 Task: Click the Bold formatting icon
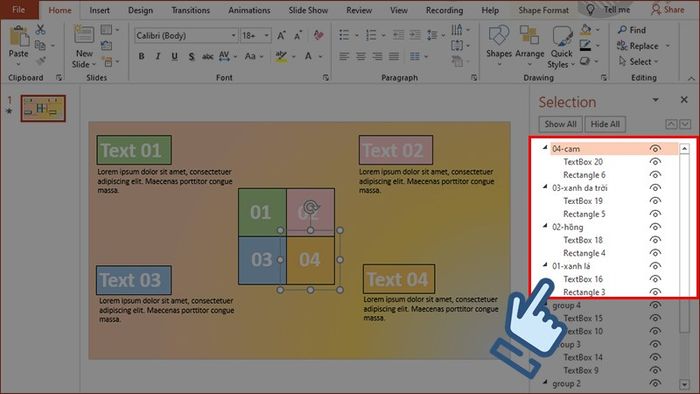(x=142, y=56)
